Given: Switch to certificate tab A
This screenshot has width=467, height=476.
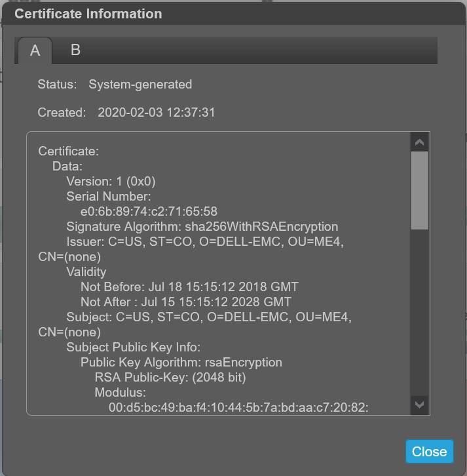Looking at the screenshot, I should point(35,50).
